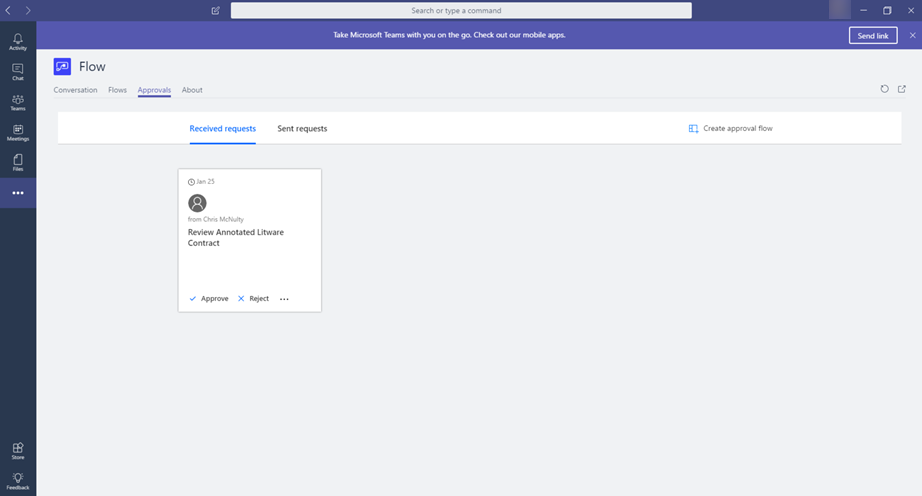Open Meetings in the left rail
Screen dimensions: 922x496
18,132
